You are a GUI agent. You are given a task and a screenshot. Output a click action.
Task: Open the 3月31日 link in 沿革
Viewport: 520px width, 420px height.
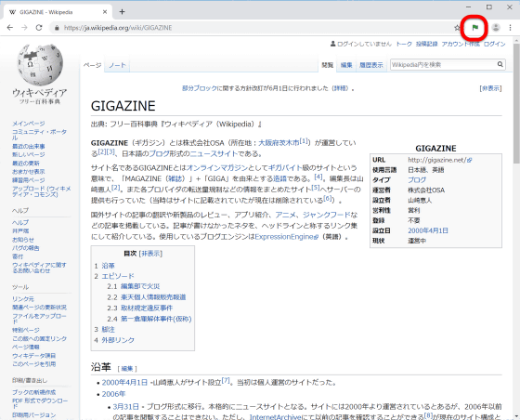point(125,406)
